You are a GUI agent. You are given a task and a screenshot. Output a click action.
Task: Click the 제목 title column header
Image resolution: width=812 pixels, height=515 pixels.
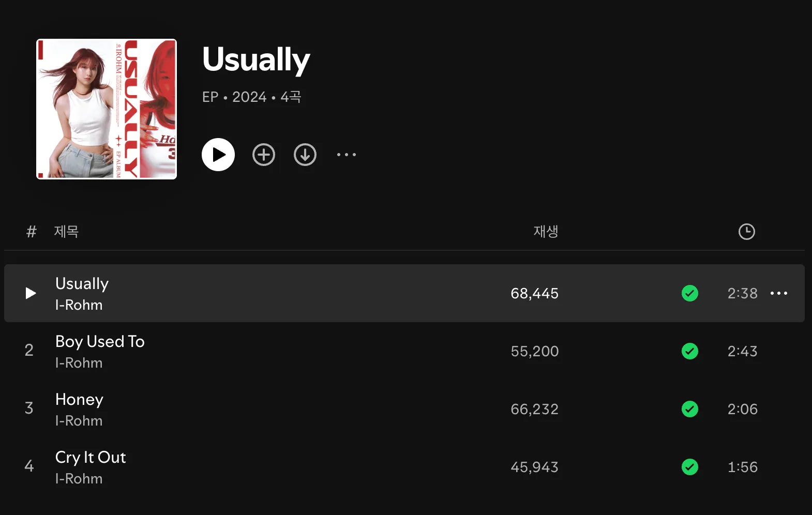pyautogui.click(x=66, y=231)
